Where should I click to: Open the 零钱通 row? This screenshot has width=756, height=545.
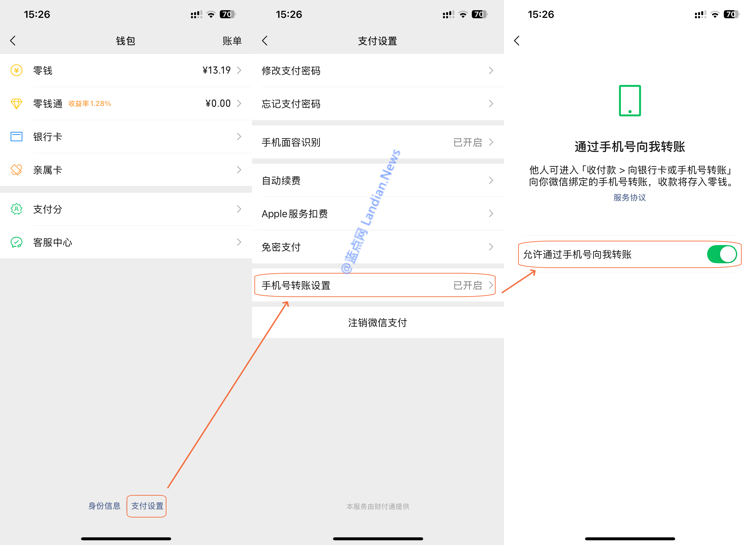click(x=126, y=104)
